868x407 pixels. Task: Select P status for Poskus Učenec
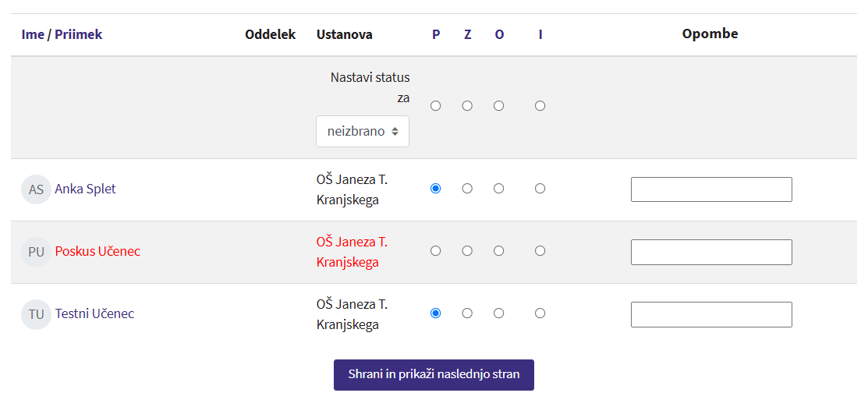click(436, 251)
